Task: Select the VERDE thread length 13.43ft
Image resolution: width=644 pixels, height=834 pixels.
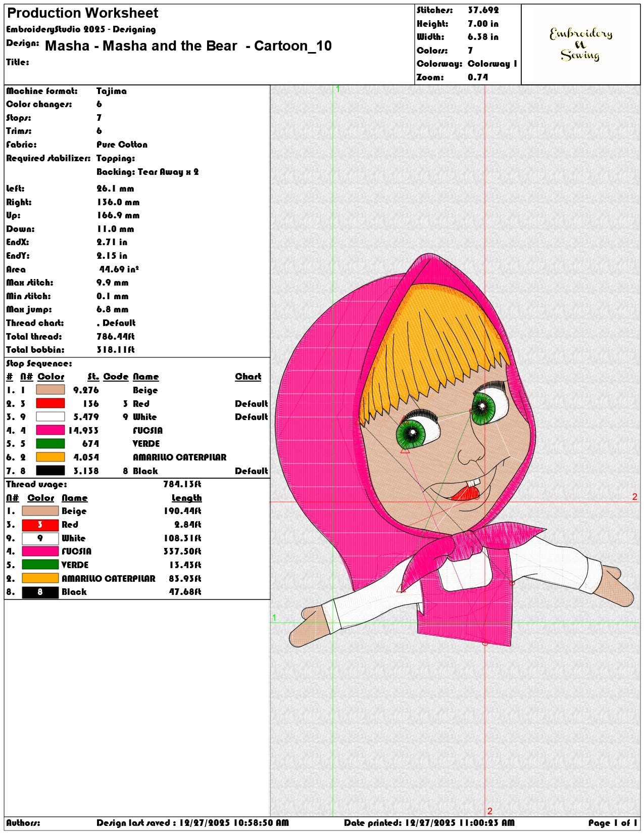Action: 185,565
